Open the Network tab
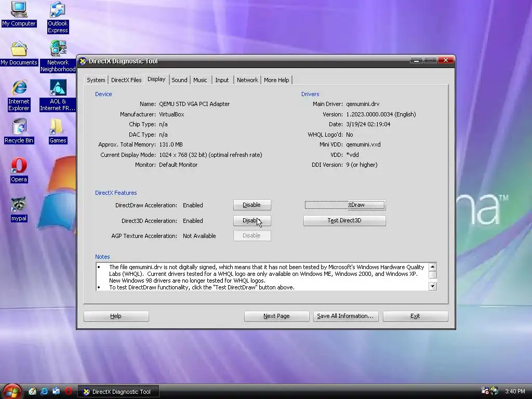The image size is (532, 399). point(247,80)
